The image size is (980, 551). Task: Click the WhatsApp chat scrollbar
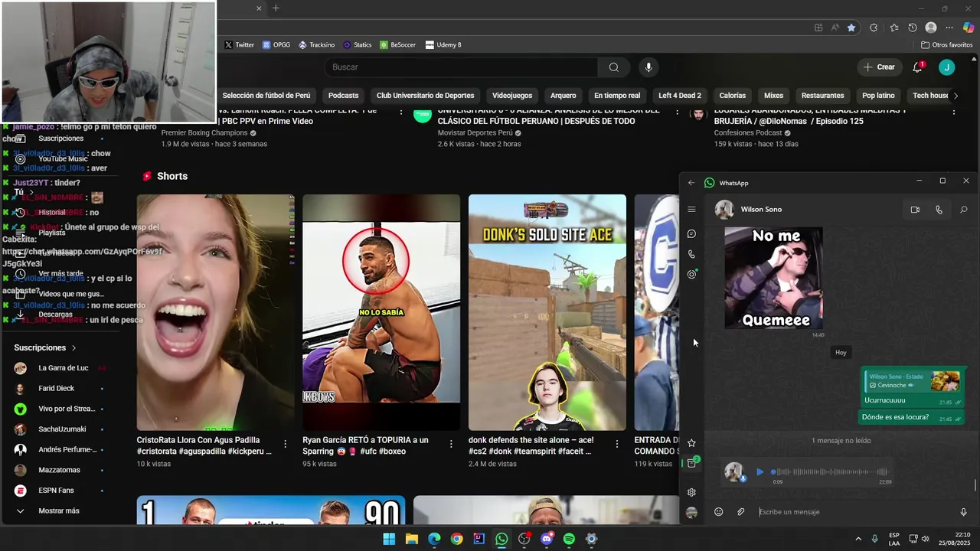pos(975,485)
